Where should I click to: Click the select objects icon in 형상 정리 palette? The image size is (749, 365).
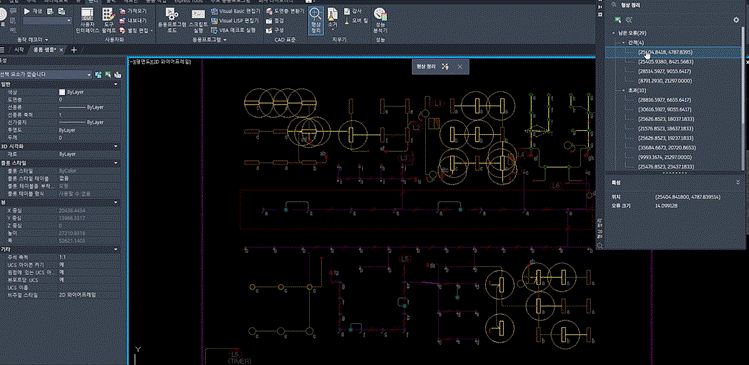618,20
